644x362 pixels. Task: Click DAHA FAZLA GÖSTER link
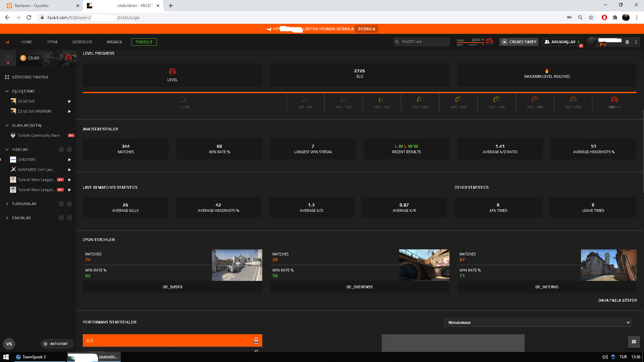[x=618, y=300]
